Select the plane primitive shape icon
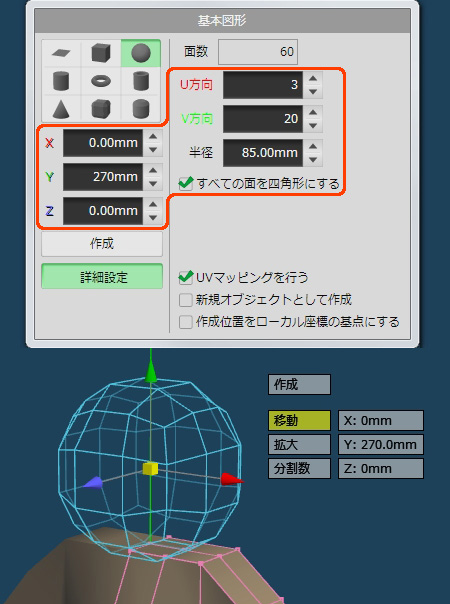 coord(62,53)
